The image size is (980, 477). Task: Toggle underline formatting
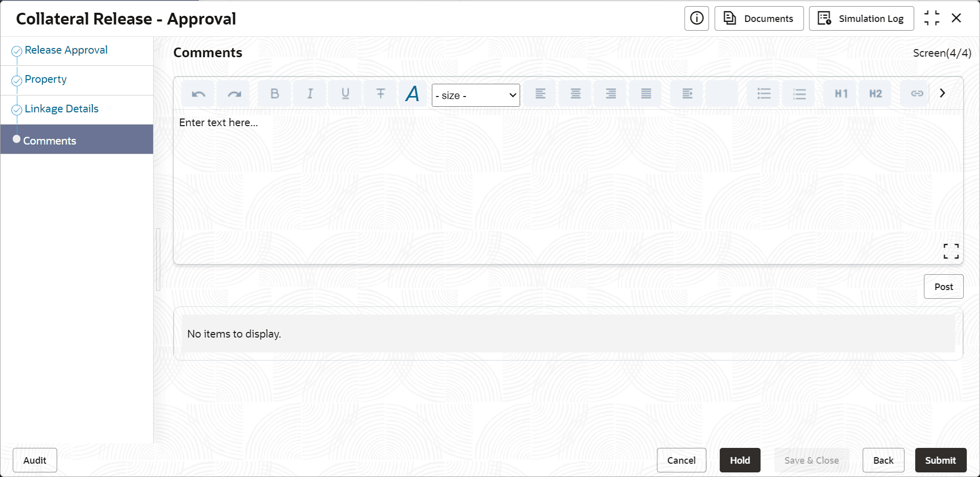(345, 94)
